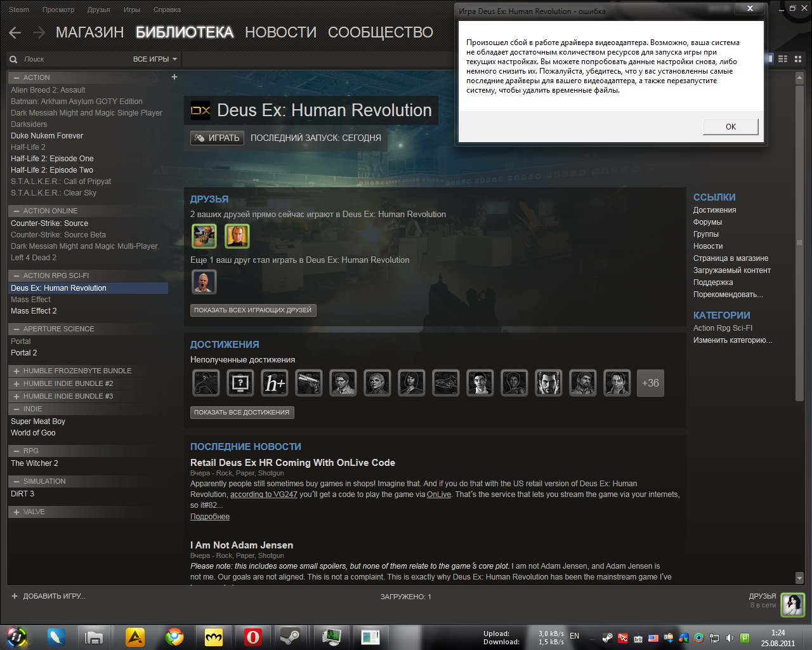Add category with the plus icon near ACTION
Screen dimensions: 812x650
pyautogui.click(x=174, y=77)
